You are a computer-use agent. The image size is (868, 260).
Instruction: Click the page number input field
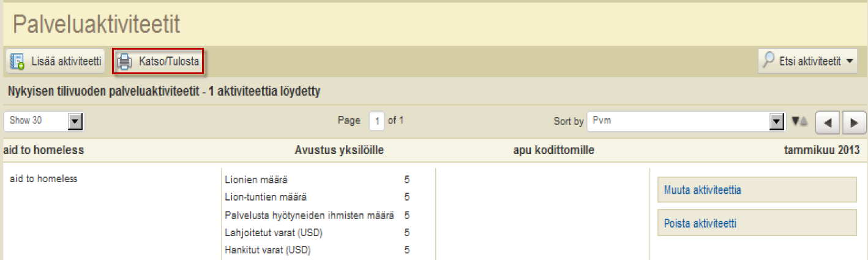[377, 121]
